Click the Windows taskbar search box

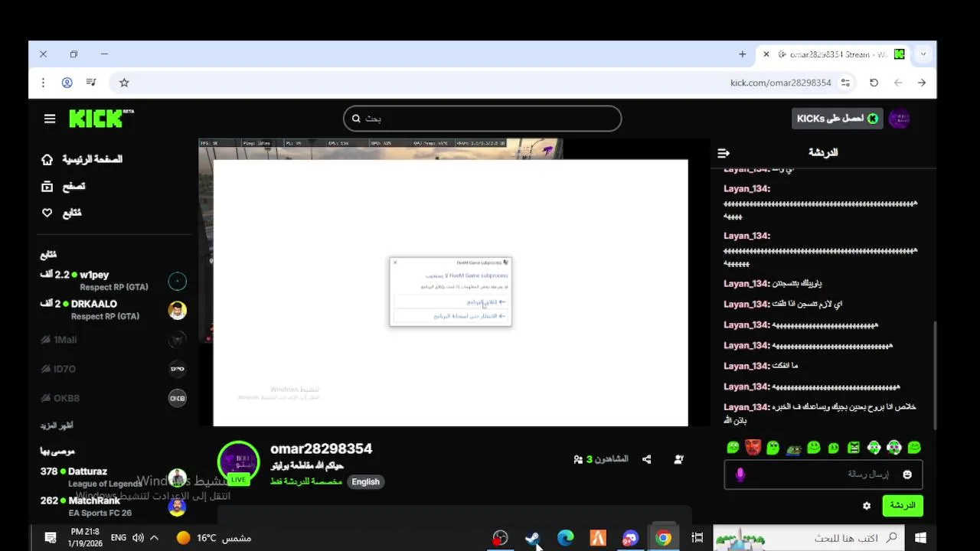point(808,538)
